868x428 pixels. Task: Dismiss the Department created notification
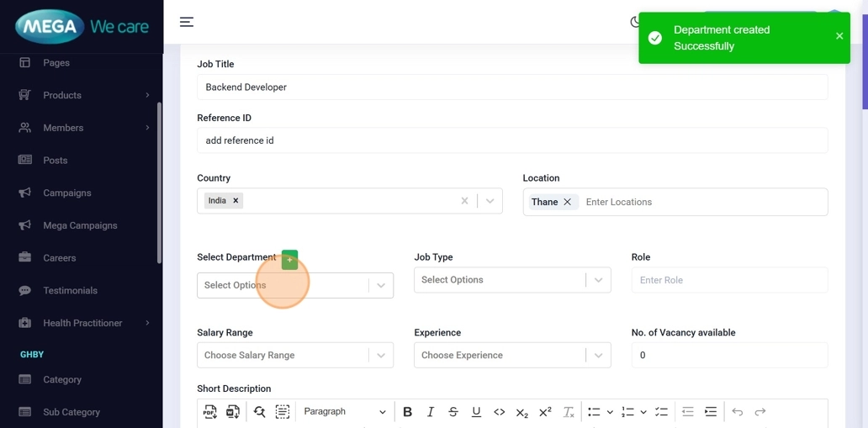coord(839,36)
